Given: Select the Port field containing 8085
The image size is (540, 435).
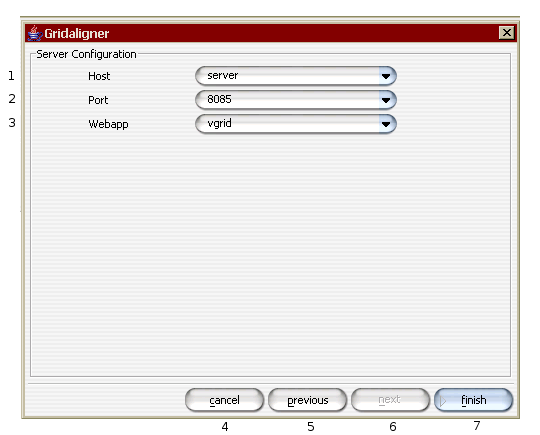Looking at the screenshot, I should (x=288, y=100).
